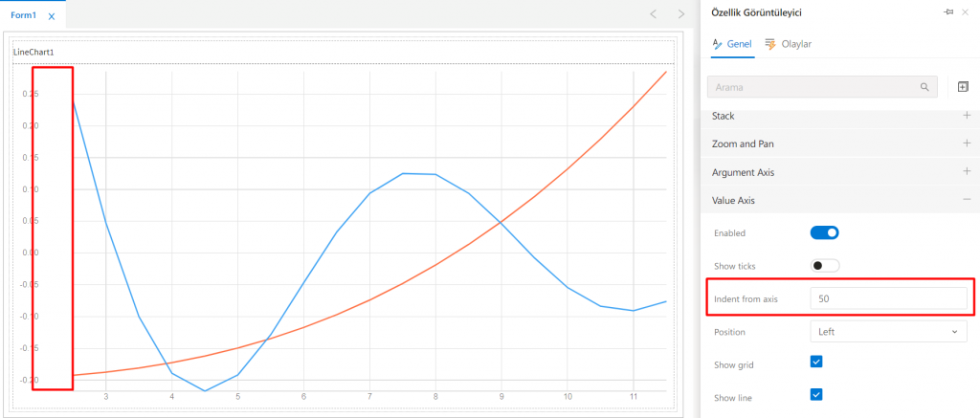
Task: Click the Arama search field
Action: (822, 87)
